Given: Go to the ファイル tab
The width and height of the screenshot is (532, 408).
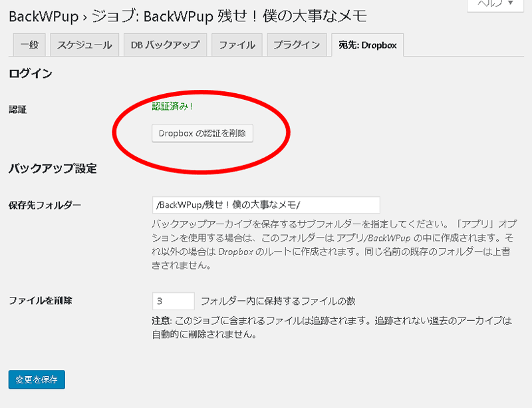Looking at the screenshot, I should (x=237, y=45).
